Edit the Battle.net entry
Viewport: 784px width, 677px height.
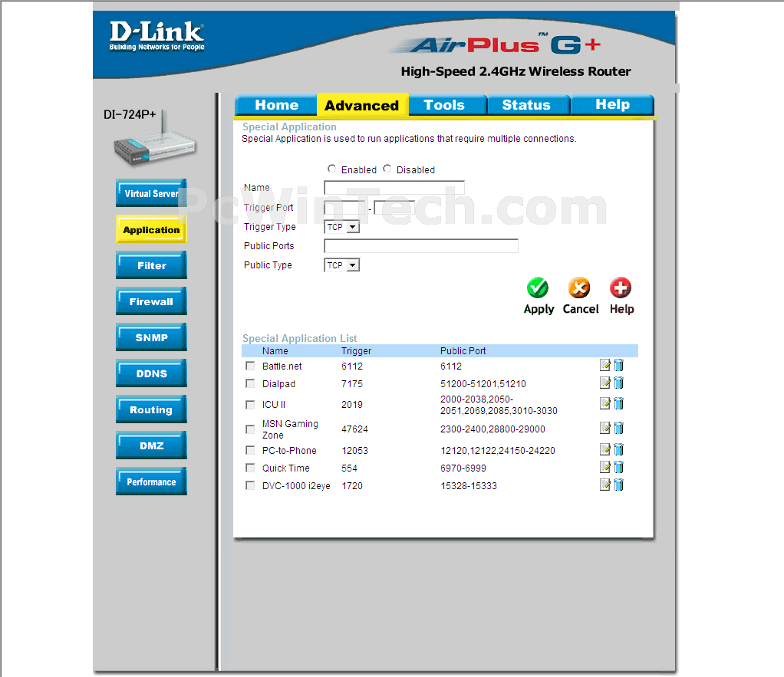point(605,365)
